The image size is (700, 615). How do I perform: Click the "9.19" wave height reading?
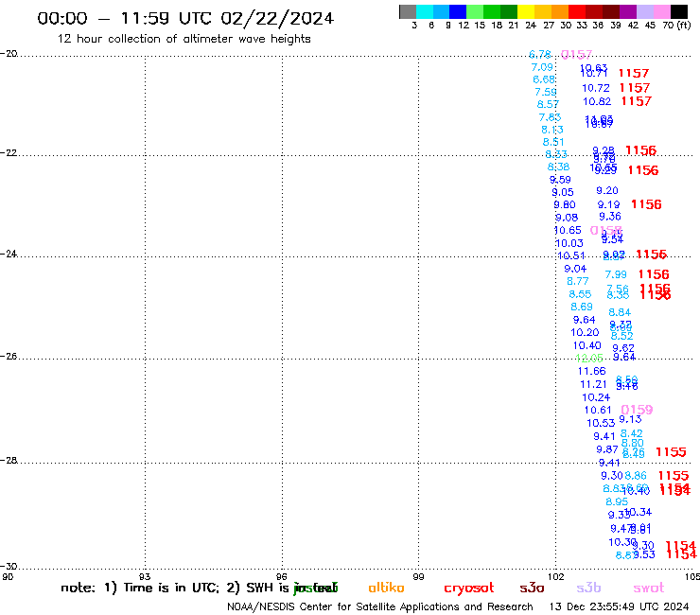[x=609, y=205]
